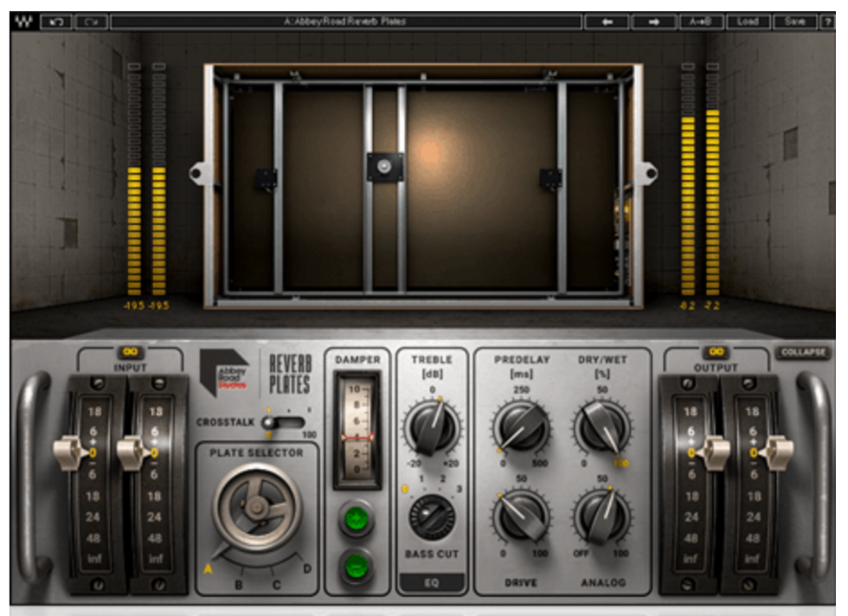This screenshot has height=616, width=848.
Task: Open help with the question mark button
Action: [x=827, y=22]
